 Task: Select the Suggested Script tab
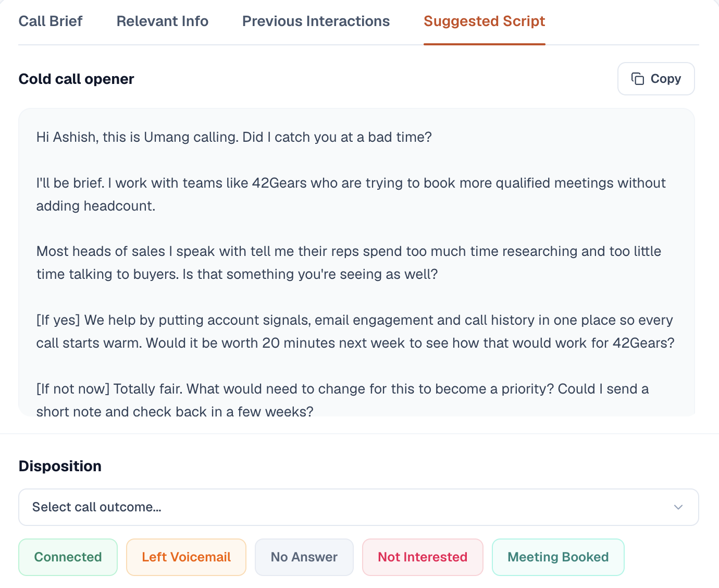[x=485, y=21]
